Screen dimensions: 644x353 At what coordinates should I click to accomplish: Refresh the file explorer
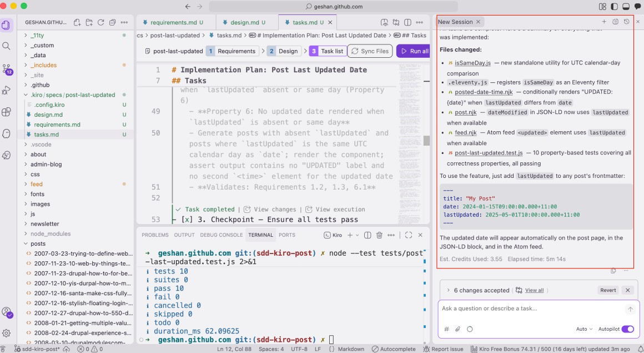(100, 23)
